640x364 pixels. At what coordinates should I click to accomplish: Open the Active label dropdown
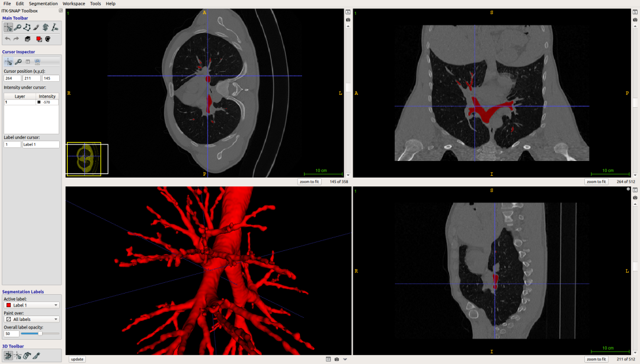[x=31, y=305]
